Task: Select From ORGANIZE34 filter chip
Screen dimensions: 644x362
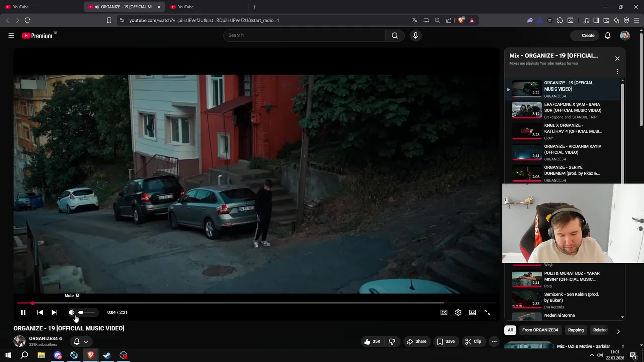Action: (540, 330)
